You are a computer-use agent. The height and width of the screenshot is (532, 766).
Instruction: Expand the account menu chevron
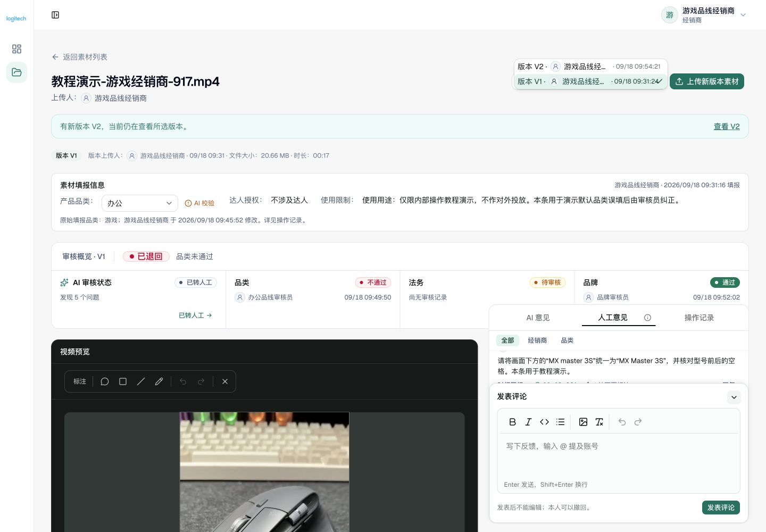coord(743,15)
